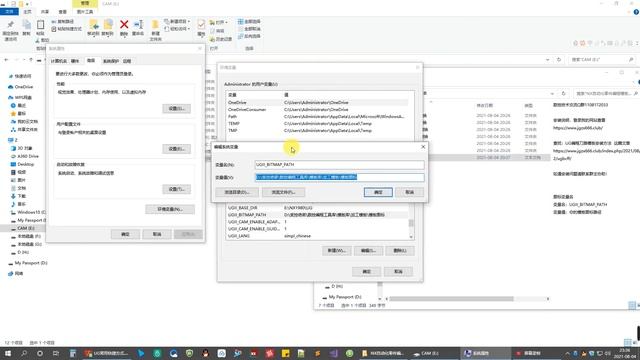
Task: Expand the second Explorer address bar dropdown
Action: [552, 93]
